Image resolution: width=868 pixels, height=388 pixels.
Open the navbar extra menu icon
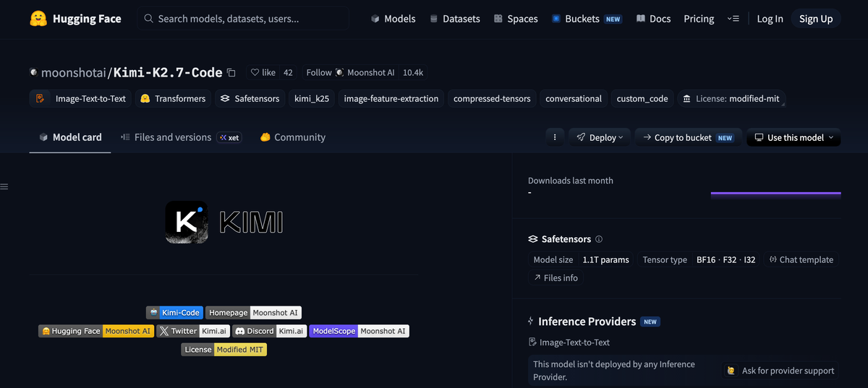(x=733, y=19)
